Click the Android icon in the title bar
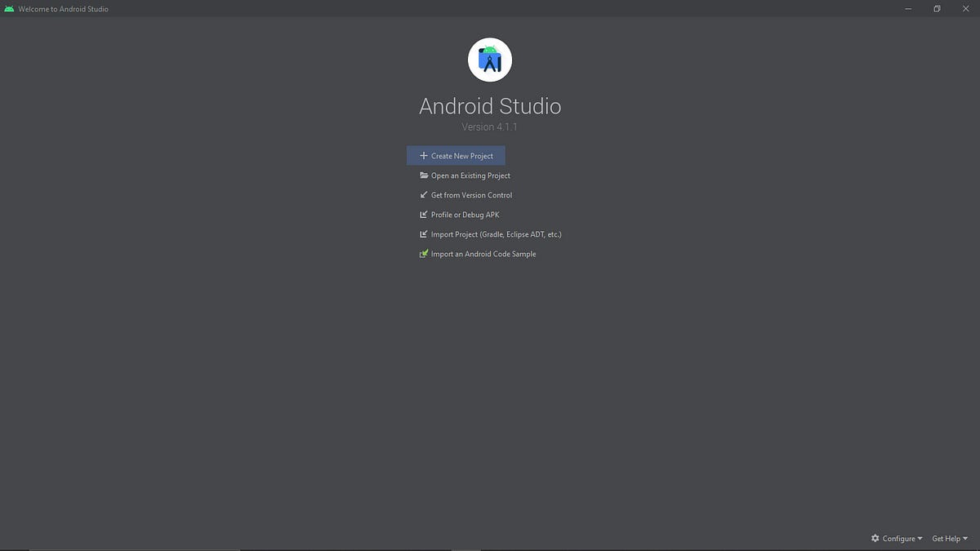980x551 pixels. 9,8
